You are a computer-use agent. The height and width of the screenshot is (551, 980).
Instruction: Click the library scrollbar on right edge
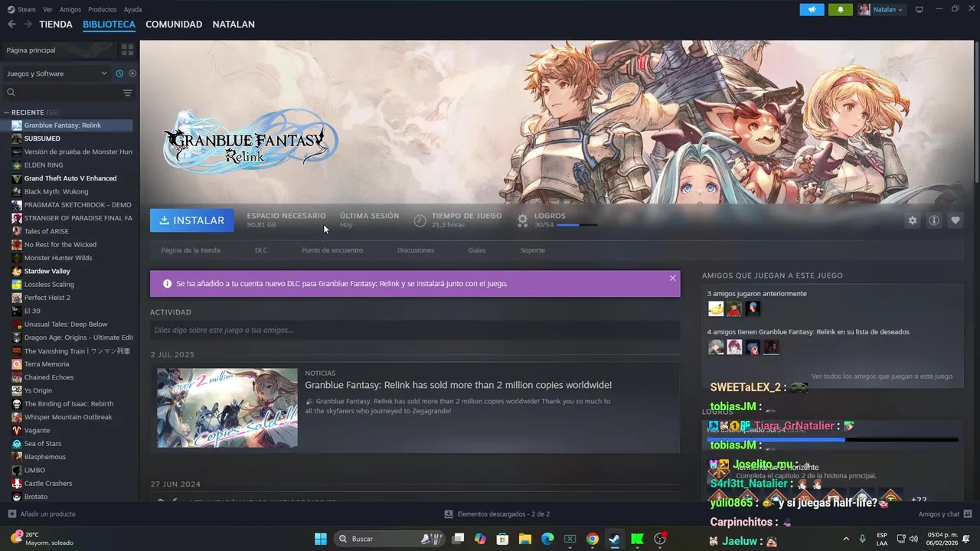[977, 111]
